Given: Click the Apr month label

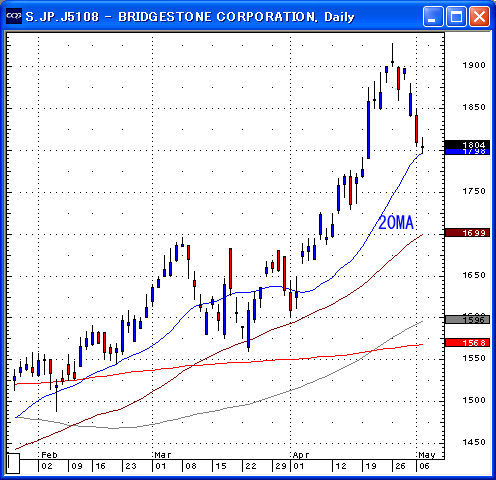Looking at the screenshot, I should click(x=301, y=455).
